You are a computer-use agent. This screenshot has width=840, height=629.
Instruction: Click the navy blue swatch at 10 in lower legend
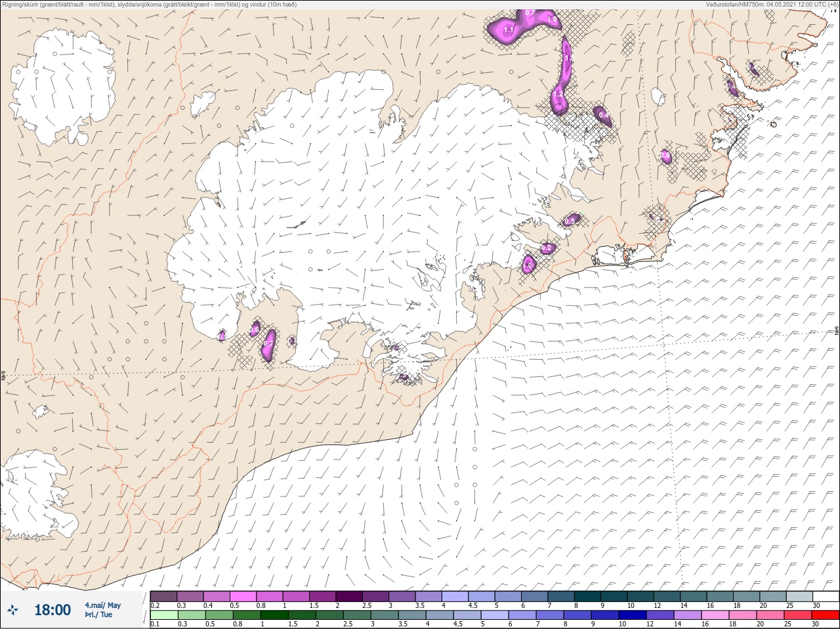pyautogui.click(x=633, y=615)
